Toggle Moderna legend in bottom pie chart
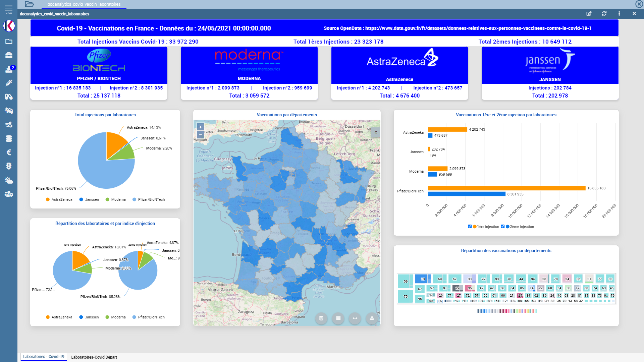The image size is (644, 362). click(x=115, y=317)
